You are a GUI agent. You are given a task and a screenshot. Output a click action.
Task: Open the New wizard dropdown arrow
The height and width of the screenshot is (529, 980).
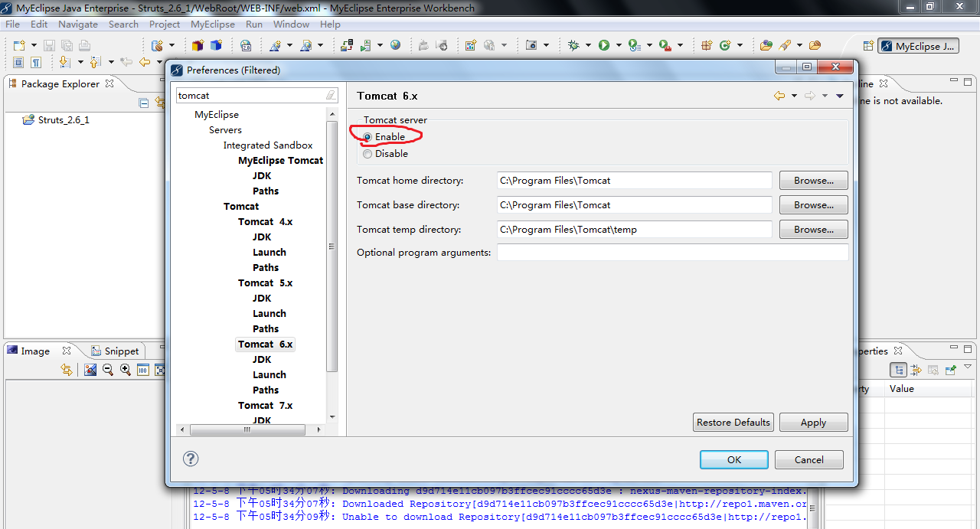click(x=34, y=45)
